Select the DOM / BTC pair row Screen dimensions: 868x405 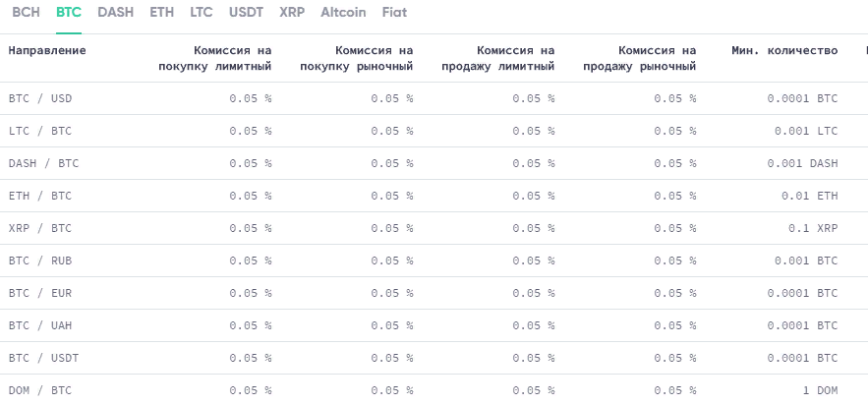point(434,390)
